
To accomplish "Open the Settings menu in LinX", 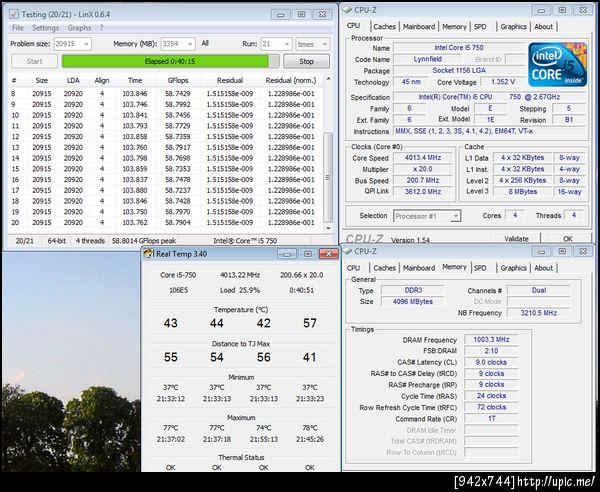I will pos(46,28).
